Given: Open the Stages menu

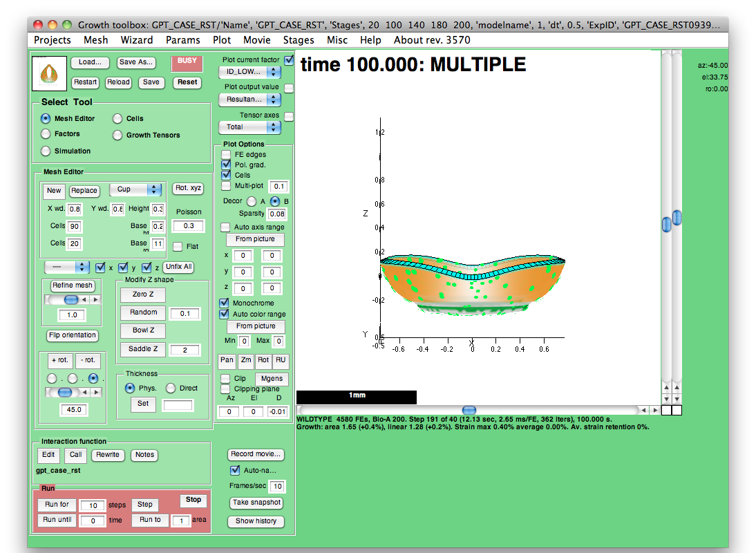Looking at the screenshot, I should tap(299, 40).
